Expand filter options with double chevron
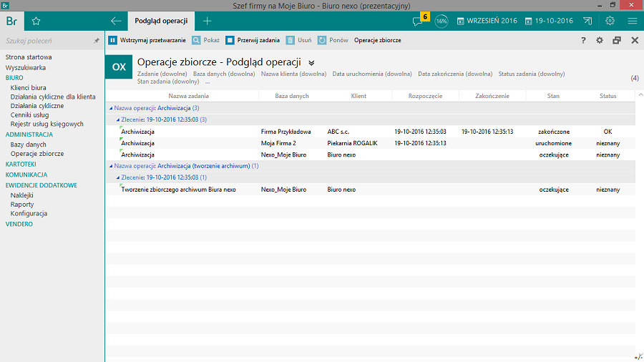This screenshot has height=362, width=644. pos(311,63)
